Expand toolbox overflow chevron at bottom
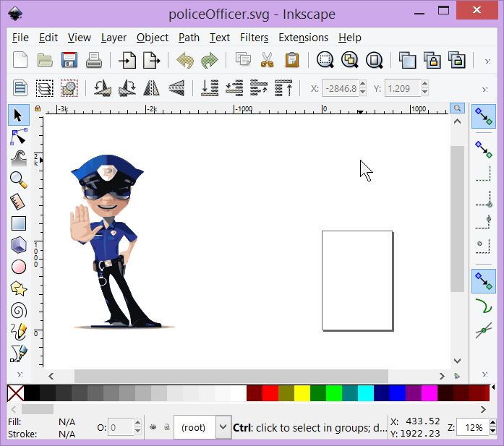The height and width of the screenshot is (446, 504). (x=20, y=374)
